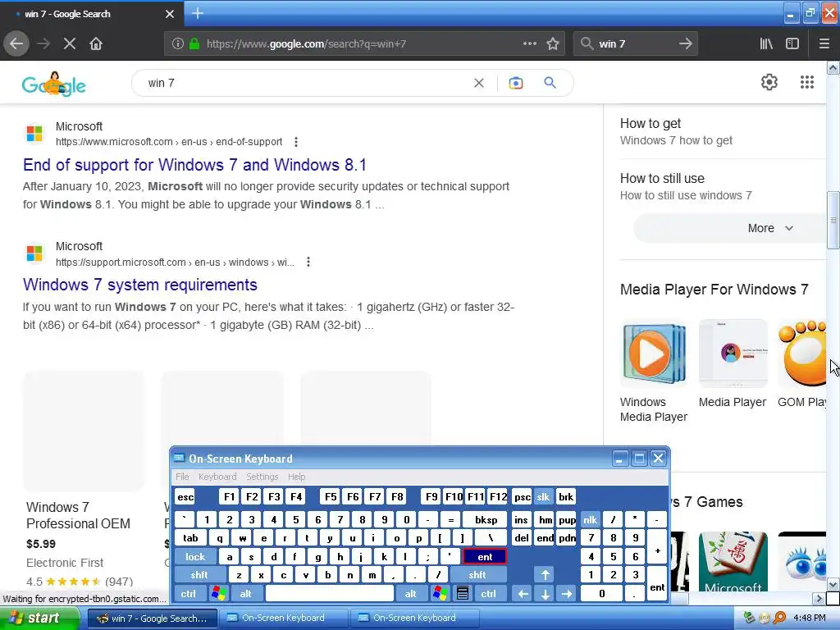This screenshot has width=840, height=630.
Task: Click the highlighted ent key
Action: pyautogui.click(x=484, y=557)
